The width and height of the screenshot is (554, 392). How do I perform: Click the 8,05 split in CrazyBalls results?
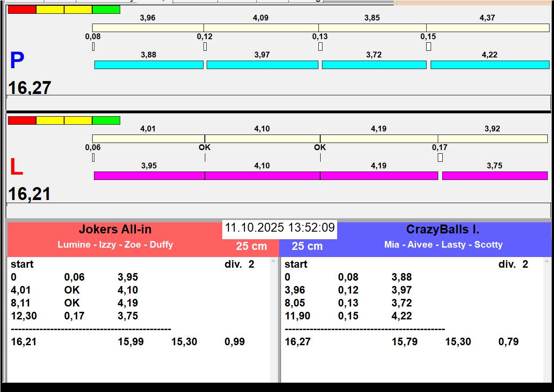click(x=295, y=303)
